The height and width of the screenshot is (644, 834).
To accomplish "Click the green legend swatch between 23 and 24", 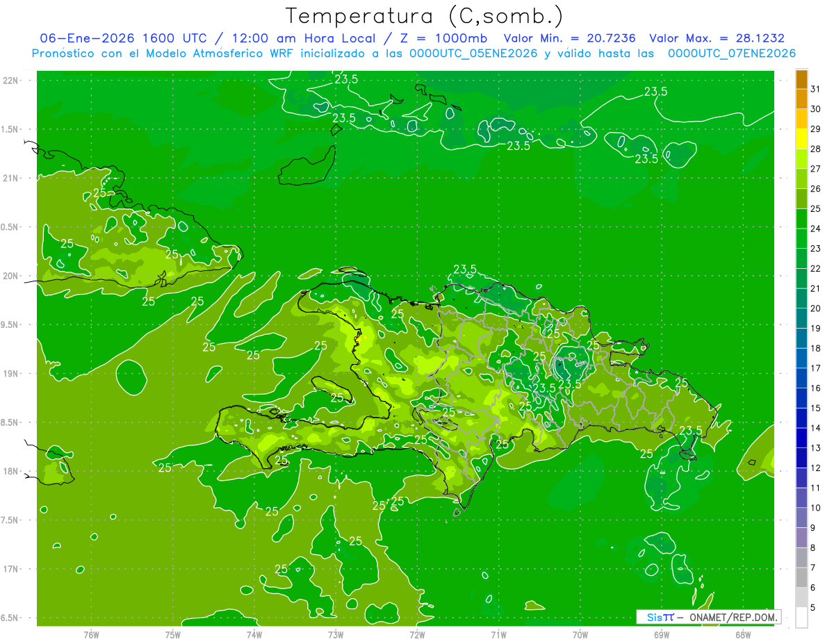I will click(801, 238).
